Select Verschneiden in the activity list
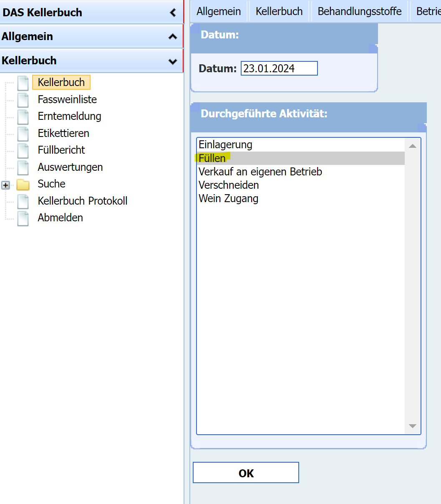Image resolution: width=441 pixels, height=504 pixels. pyautogui.click(x=229, y=185)
